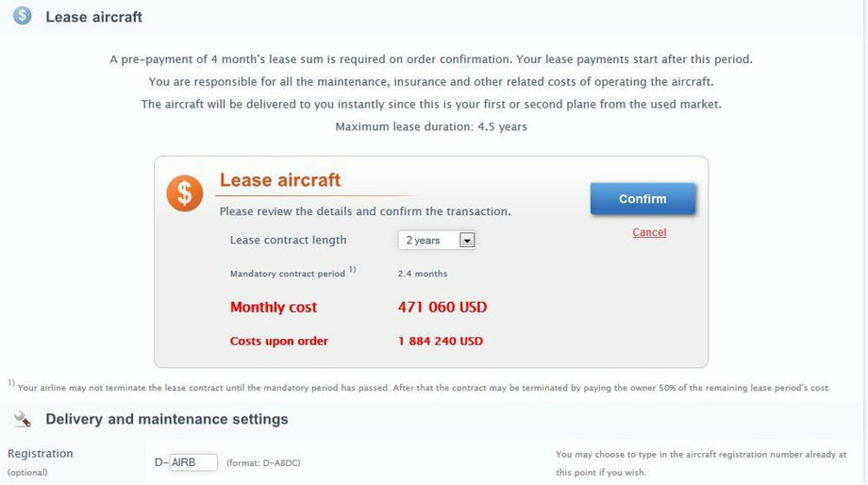
Task: Click the footnote marker after Mandatory contract period
Action: [x=352, y=270]
